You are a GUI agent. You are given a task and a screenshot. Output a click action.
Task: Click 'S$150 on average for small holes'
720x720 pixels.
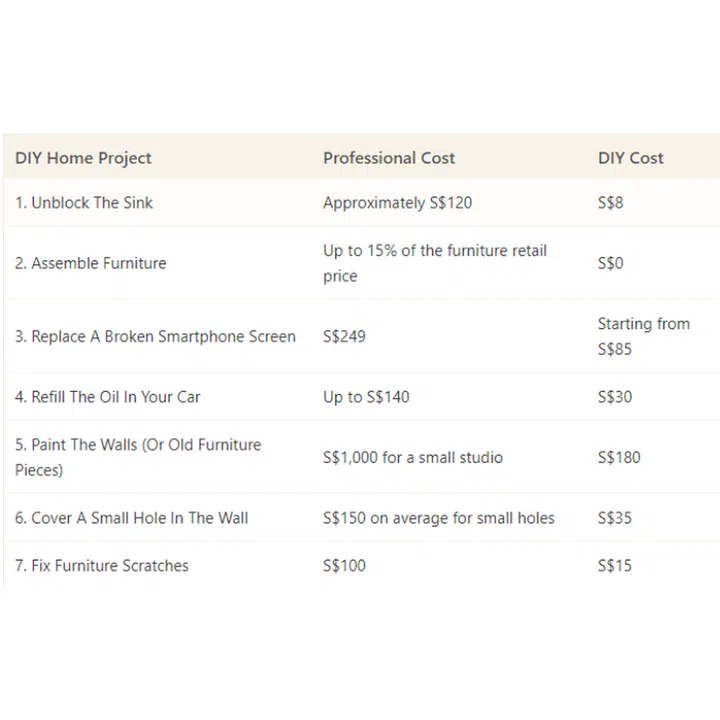pyautogui.click(x=438, y=518)
